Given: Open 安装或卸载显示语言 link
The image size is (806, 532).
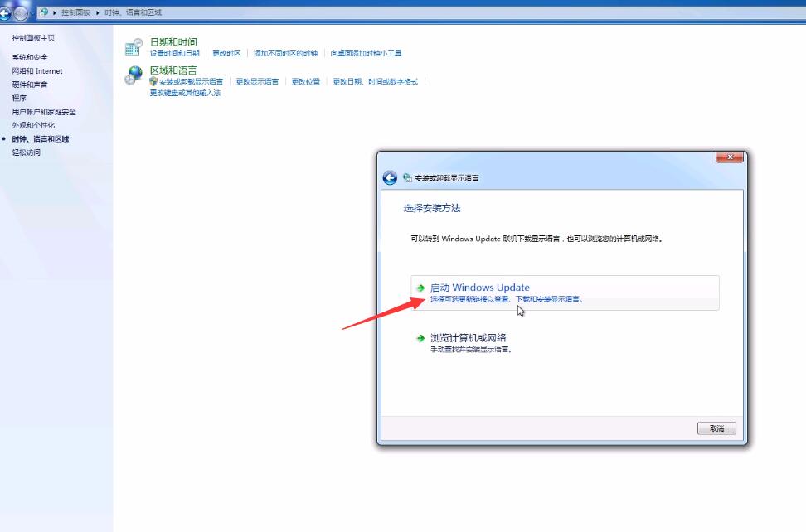Looking at the screenshot, I should point(192,81).
